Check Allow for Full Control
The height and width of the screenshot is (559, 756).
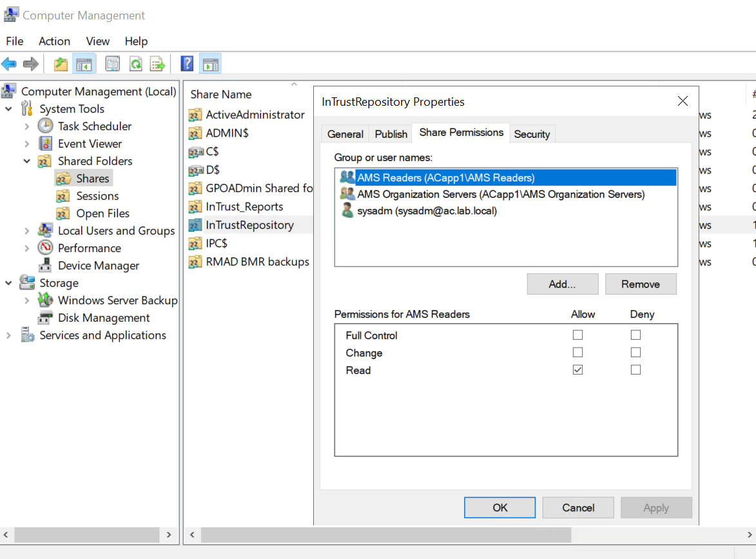click(x=577, y=335)
